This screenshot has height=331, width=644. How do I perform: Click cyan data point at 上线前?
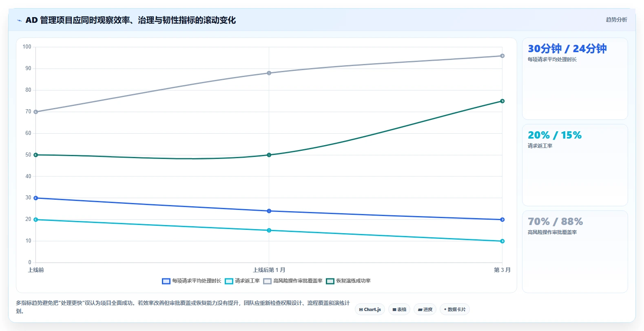pyautogui.click(x=36, y=220)
